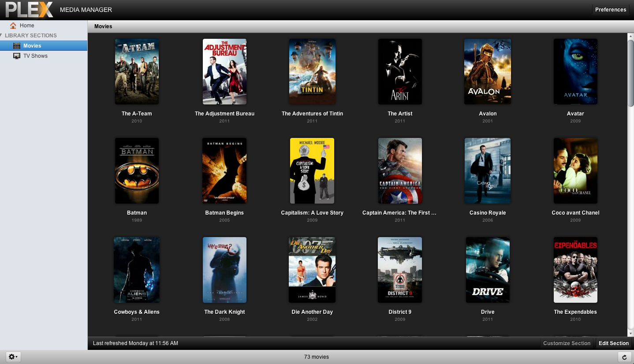
Task: Click the 'Movies' section header title
Action: 103,26
